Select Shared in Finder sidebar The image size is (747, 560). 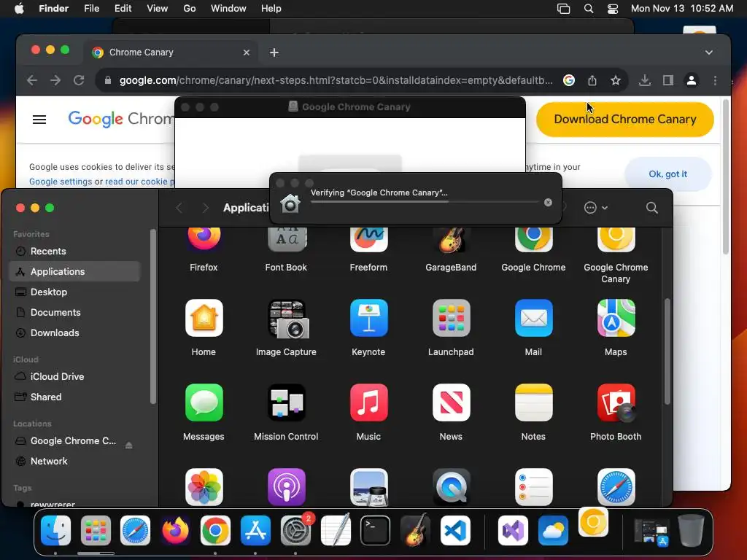coord(75,397)
